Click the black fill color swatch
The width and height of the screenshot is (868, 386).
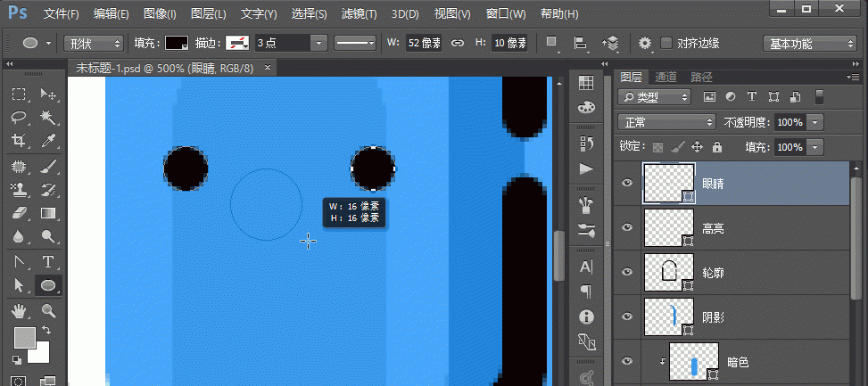pyautogui.click(x=177, y=43)
